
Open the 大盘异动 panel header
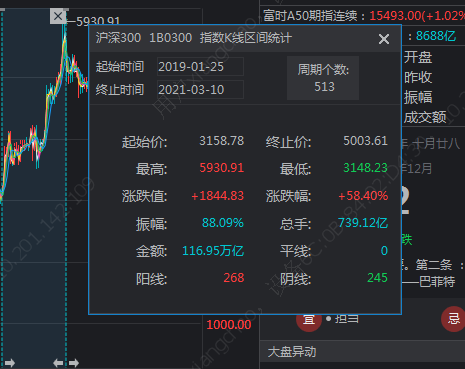362,351
